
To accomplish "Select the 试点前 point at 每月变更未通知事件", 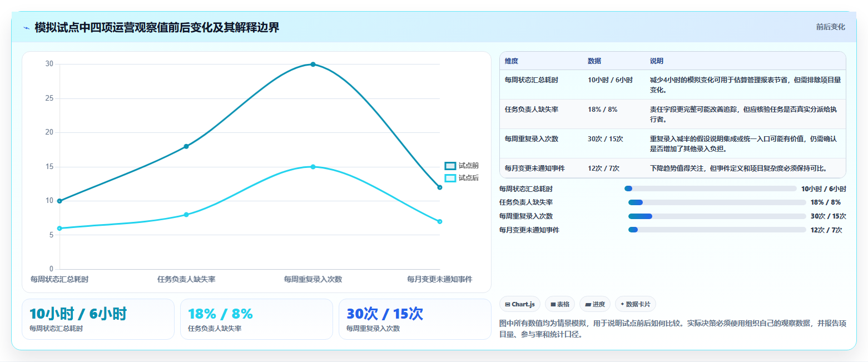I will click(440, 187).
